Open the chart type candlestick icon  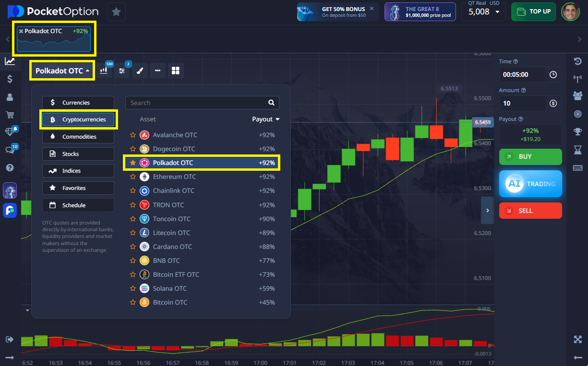(104, 71)
